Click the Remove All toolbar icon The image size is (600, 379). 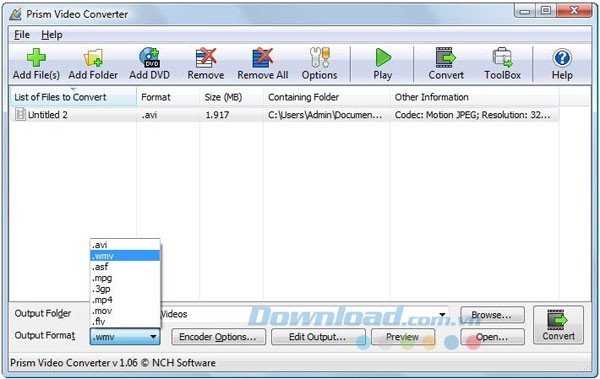pyautogui.click(x=262, y=58)
